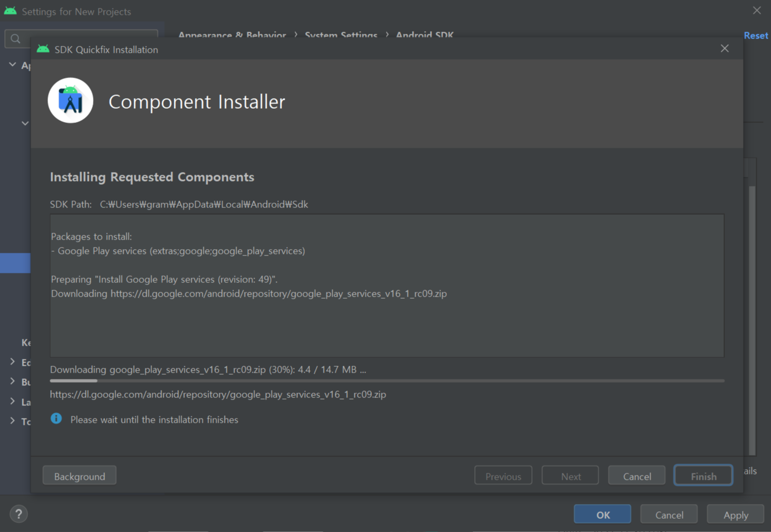The height and width of the screenshot is (532, 771).
Task: Click the blue info icon beside wait message
Action: click(56, 419)
